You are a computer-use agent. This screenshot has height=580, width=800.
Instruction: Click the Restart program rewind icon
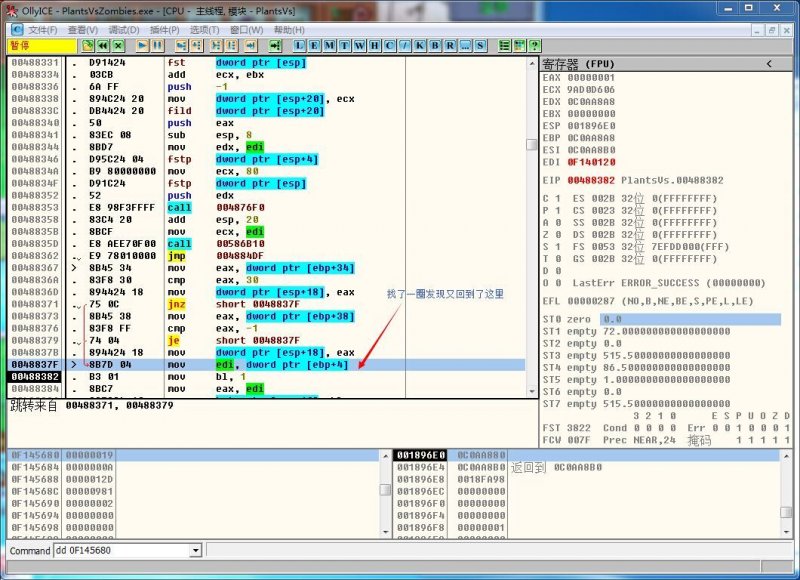pyautogui.click(x=103, y=45)
